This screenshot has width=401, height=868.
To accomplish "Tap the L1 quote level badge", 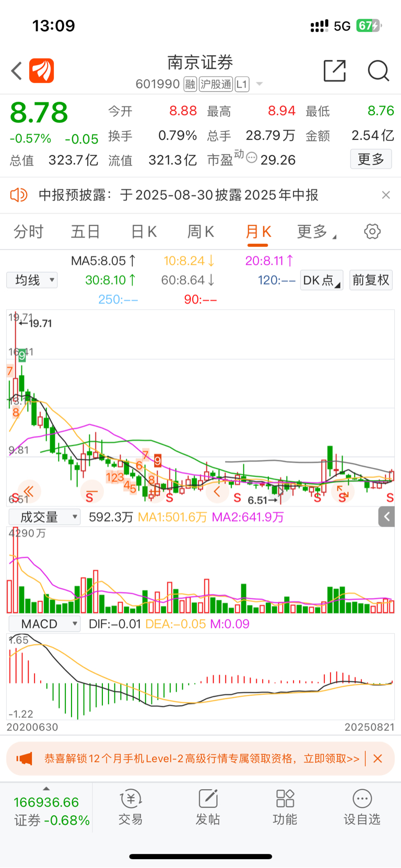I will [242, 84].
